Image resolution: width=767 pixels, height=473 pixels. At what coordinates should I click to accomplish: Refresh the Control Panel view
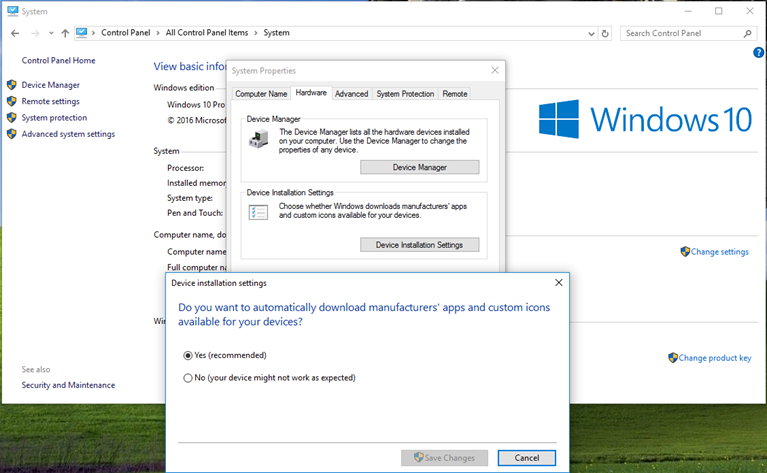click(x=605, y=34)
